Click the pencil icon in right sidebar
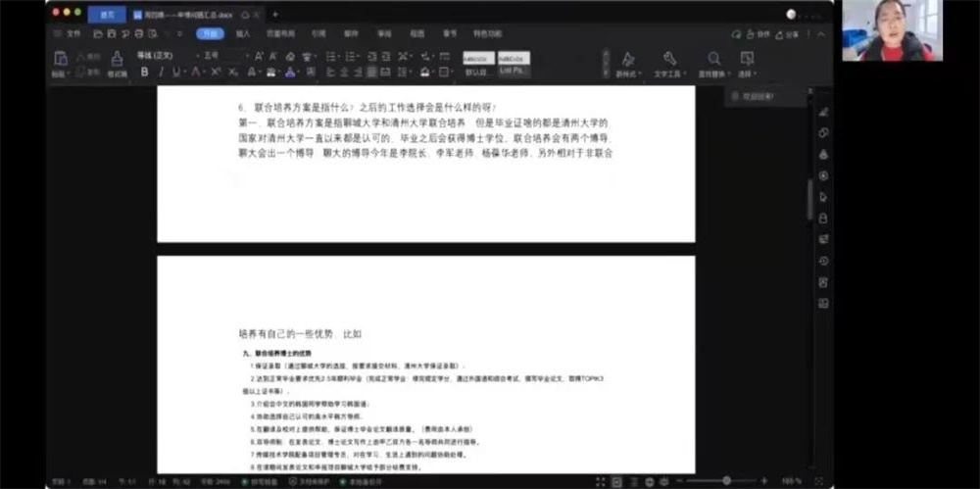The width and height of the screenshot is (980, 489). [823, 112]
